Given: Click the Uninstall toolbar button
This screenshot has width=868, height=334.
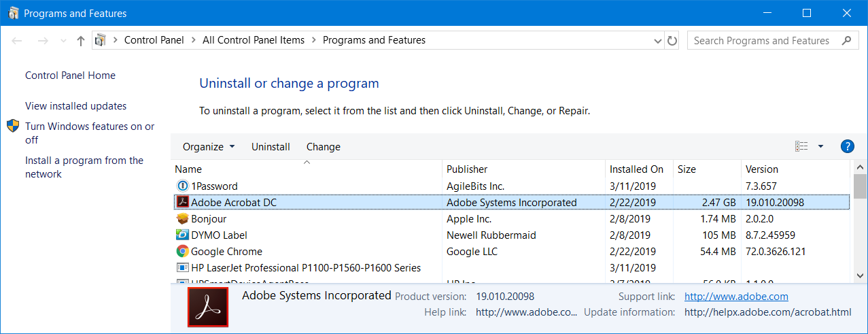Looking at the screenshot, I should 271,147.
